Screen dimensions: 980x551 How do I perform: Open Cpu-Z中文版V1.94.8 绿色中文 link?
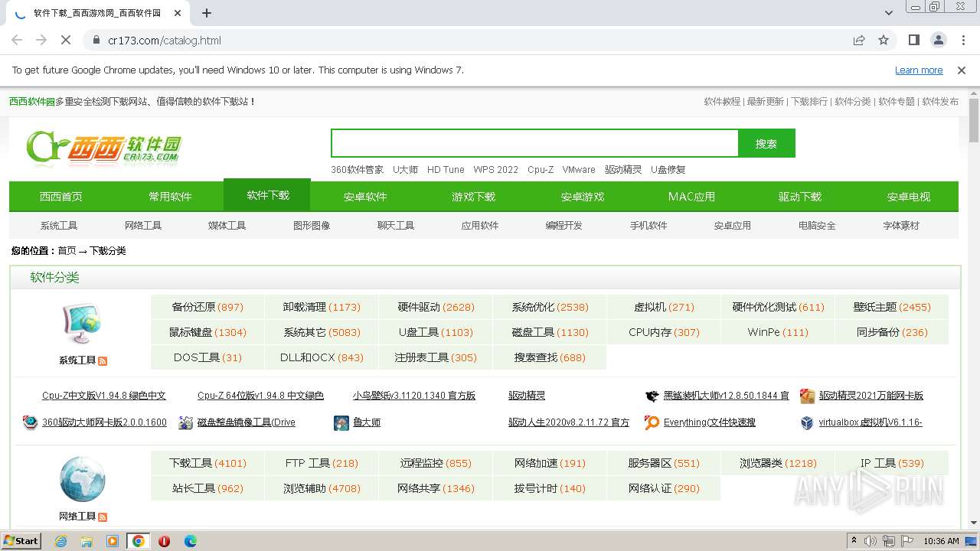pyautogui.click(x=104, y=396)
